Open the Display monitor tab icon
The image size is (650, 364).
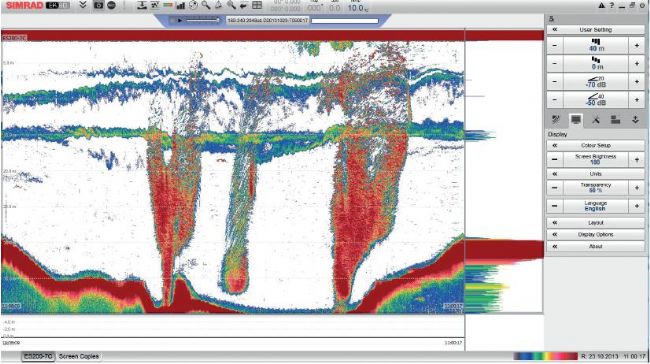coord(576,120)
